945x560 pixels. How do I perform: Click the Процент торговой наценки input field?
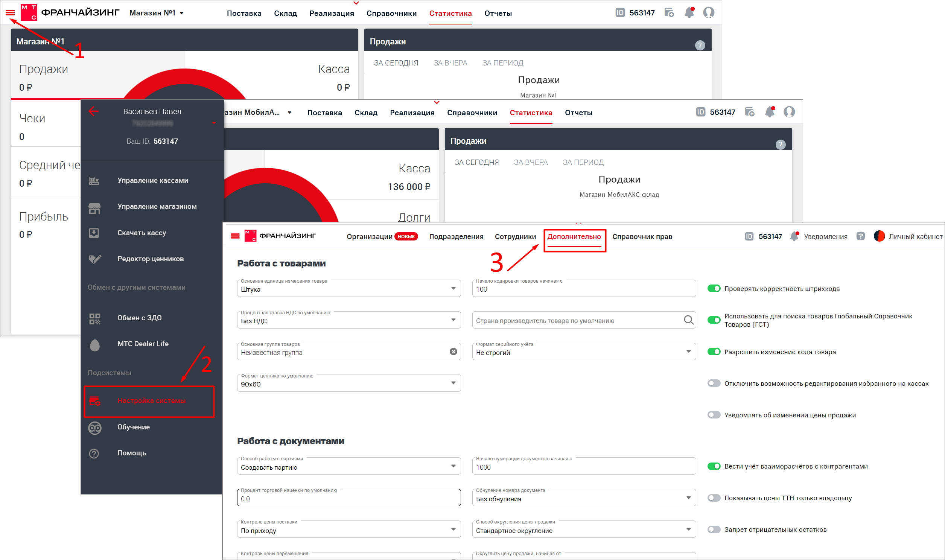pyautogui.click(x=348, y=498)
